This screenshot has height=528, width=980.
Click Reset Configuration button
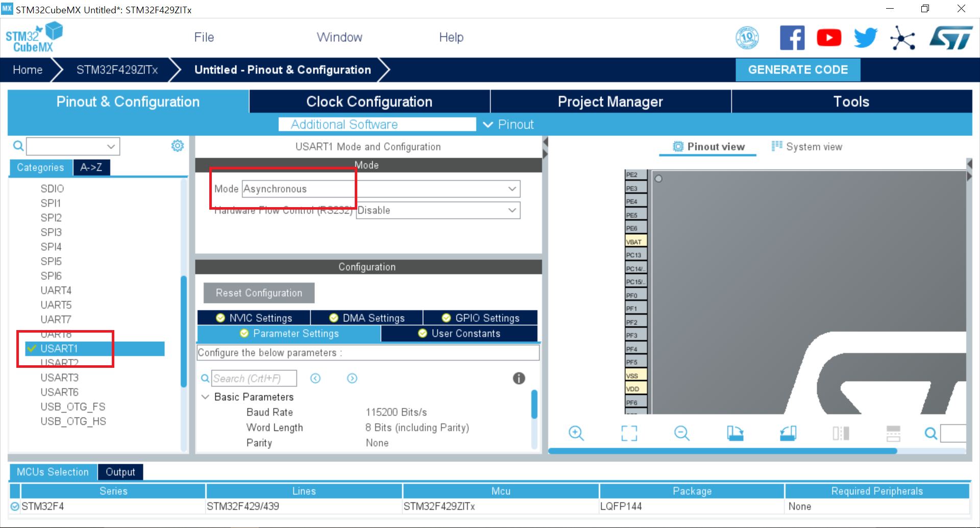coord(259,293)
